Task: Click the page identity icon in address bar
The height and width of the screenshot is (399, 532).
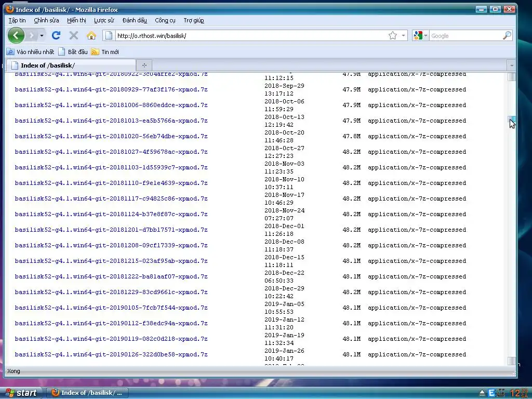Action: click(x=109, y=35)
